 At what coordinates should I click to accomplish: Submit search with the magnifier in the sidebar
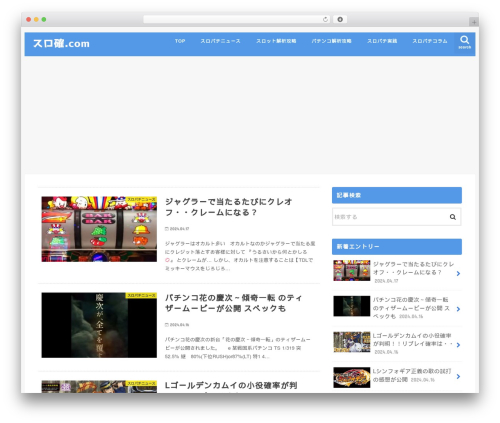(453, 217)
